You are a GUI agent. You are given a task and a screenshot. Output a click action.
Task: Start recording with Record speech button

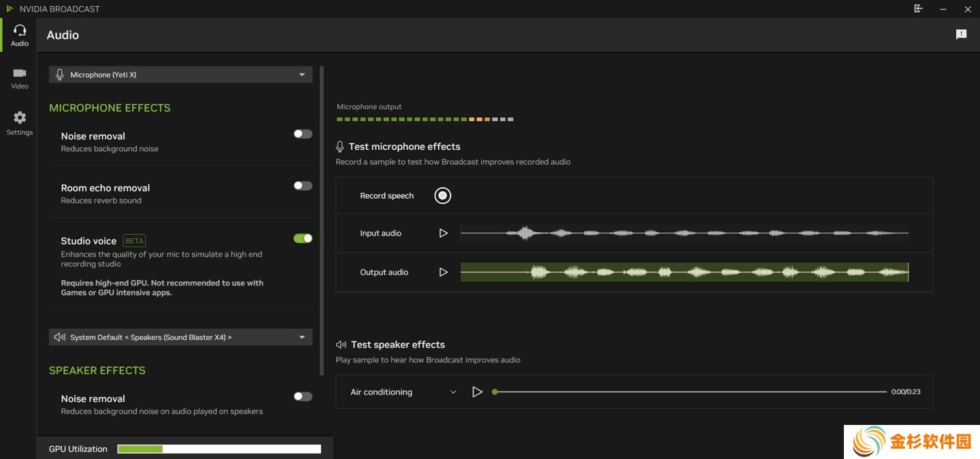click(x=442, y=195)
